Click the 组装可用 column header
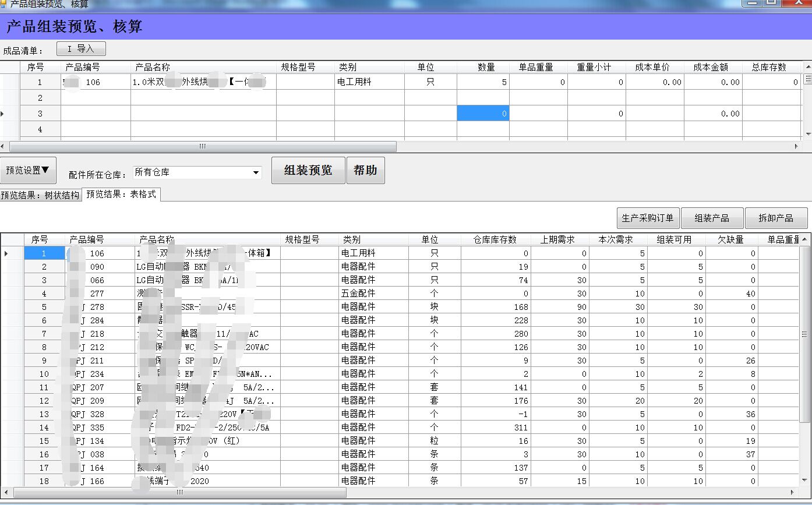This screenshot has width=812, height=505. point(676,240)
